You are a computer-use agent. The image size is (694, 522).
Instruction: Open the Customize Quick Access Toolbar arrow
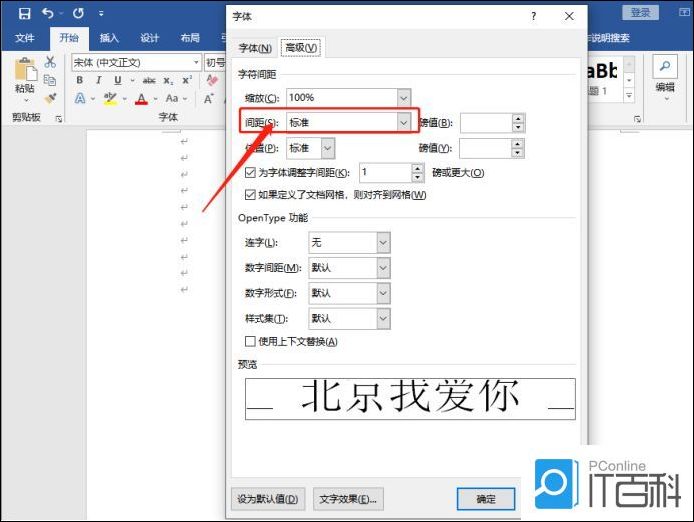tap(101, 14)
